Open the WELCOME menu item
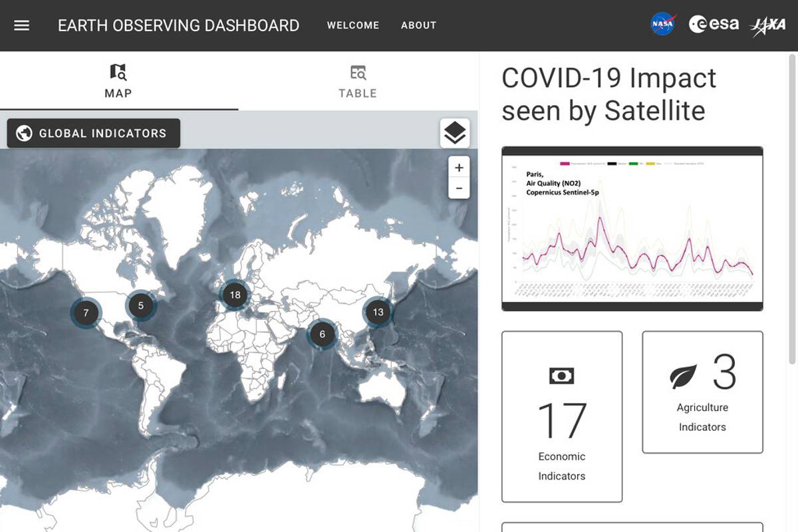 pos(353,25)
